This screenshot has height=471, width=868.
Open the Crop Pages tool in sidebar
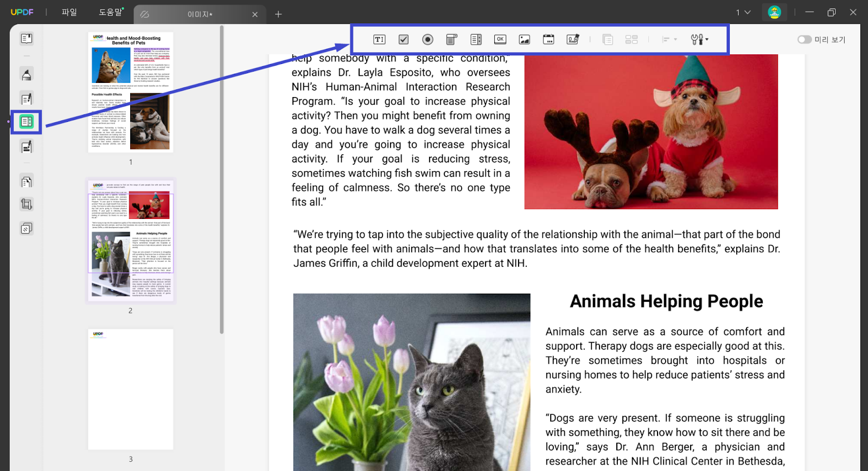(x=26, y=204)
